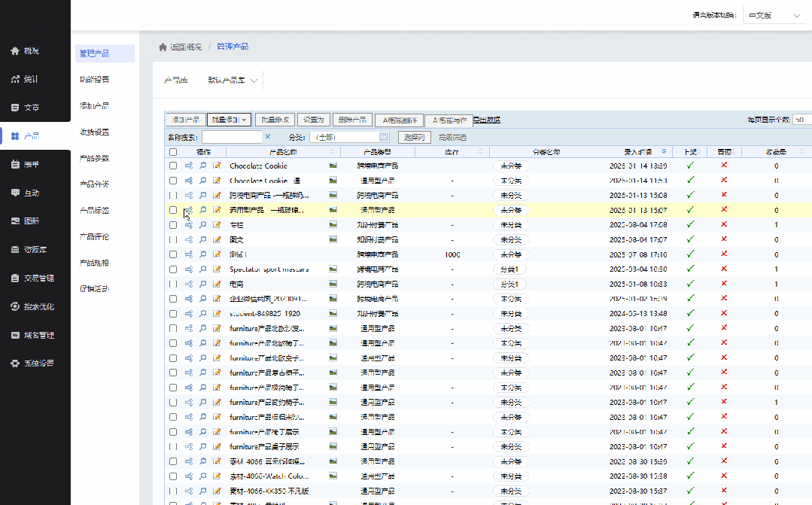
Task: Click share icon for first Chocolate Cookie row
Action: pyautogui.click(x=189, y=166)
